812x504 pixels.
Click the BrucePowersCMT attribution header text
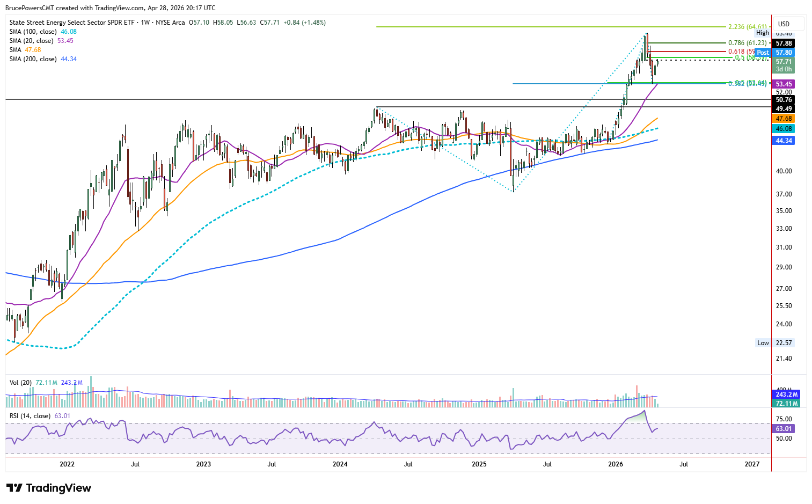click(110, 8)
